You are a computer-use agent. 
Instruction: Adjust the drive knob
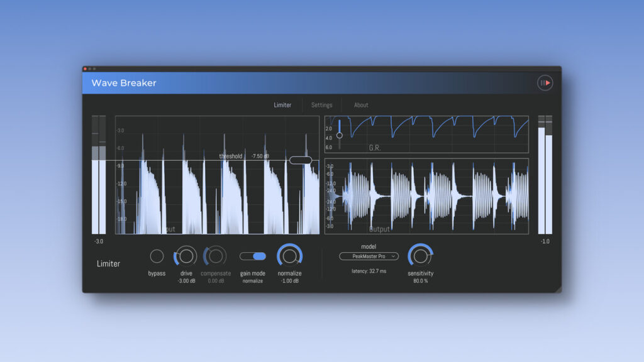(x=186, y=256)
